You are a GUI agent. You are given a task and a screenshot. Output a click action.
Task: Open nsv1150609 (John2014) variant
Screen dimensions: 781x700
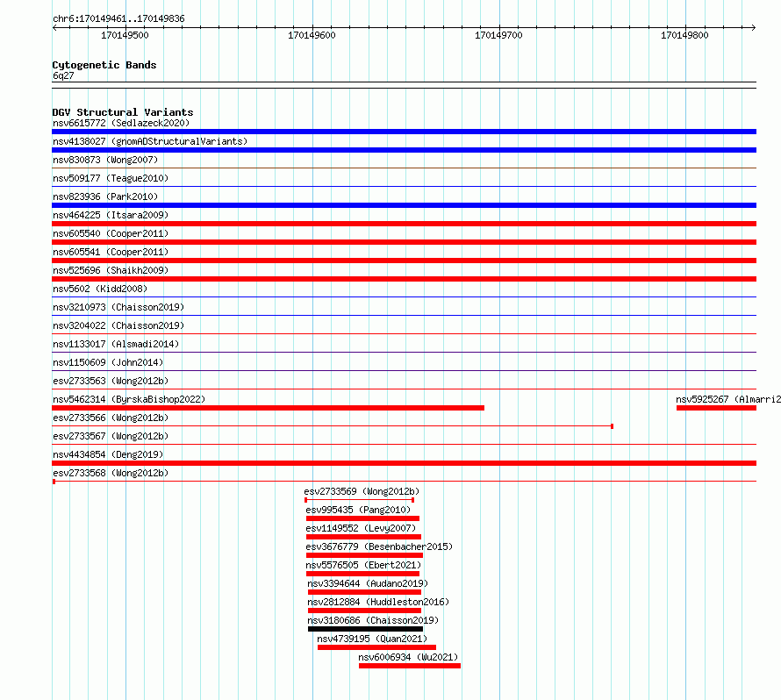pyautogui.click(x=108, y=362)
